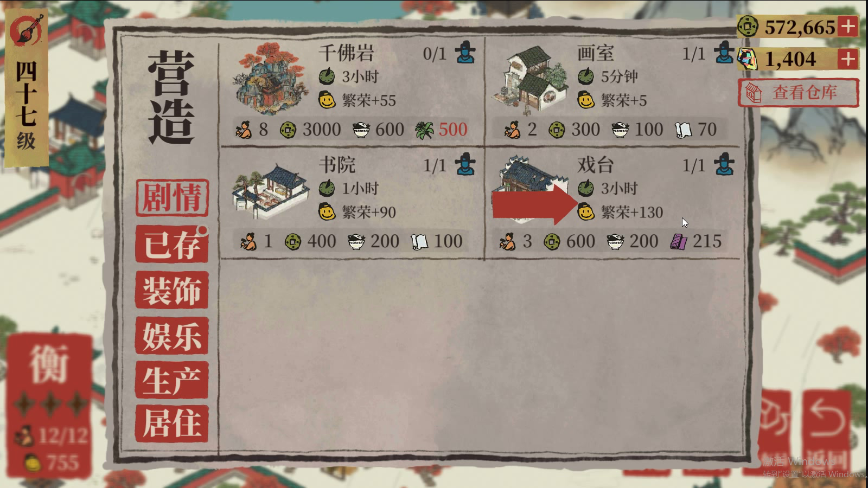Open the 娱乐 category tab
868x488 pixels.
click(x=172, y=336)
